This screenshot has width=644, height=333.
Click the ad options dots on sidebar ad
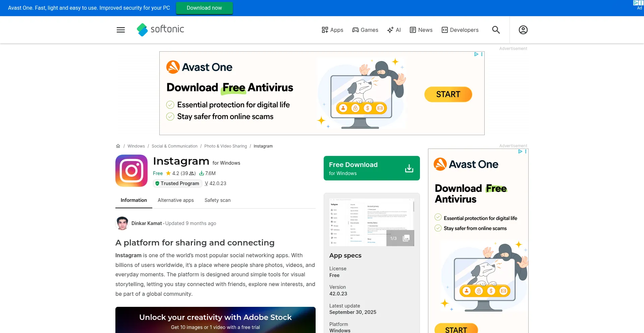526,152
